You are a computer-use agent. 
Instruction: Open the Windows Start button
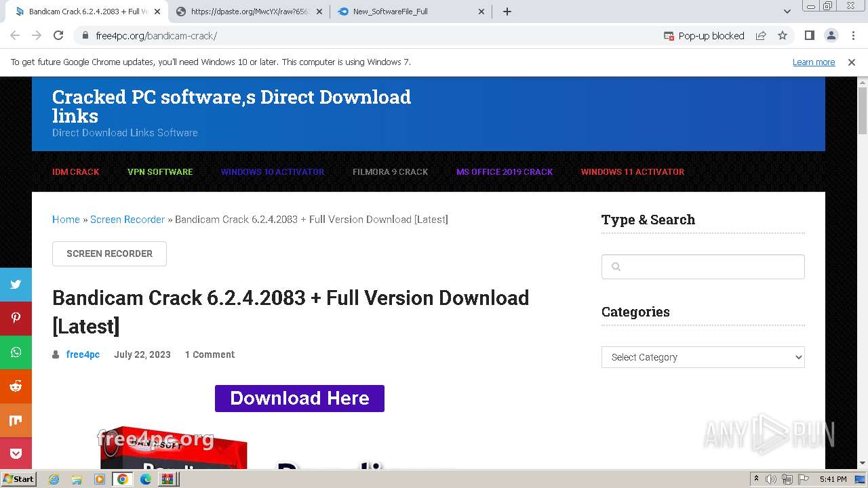click(x=18, y=479)
